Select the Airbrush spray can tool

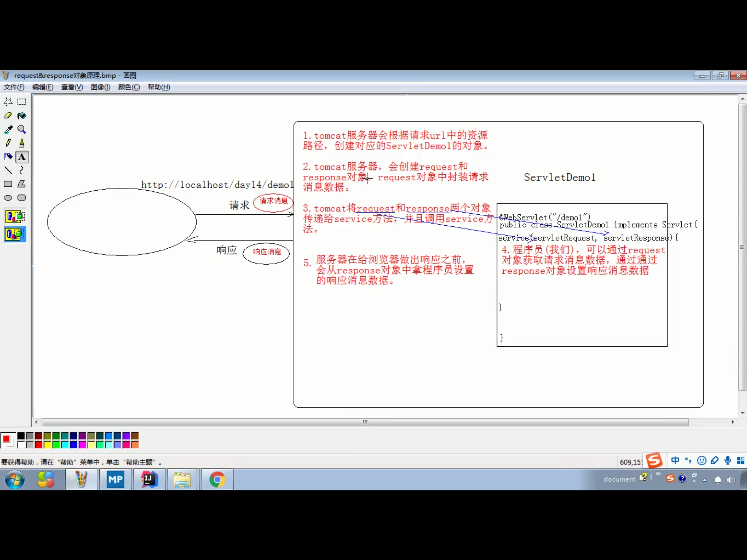(x=8, y=157)
